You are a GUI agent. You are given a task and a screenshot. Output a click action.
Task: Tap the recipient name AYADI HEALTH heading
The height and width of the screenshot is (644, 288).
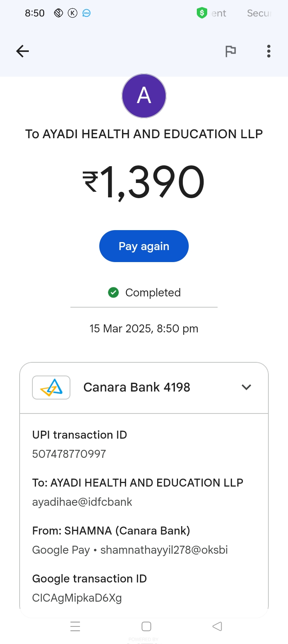pyautogui.click(x=144, y=134)
